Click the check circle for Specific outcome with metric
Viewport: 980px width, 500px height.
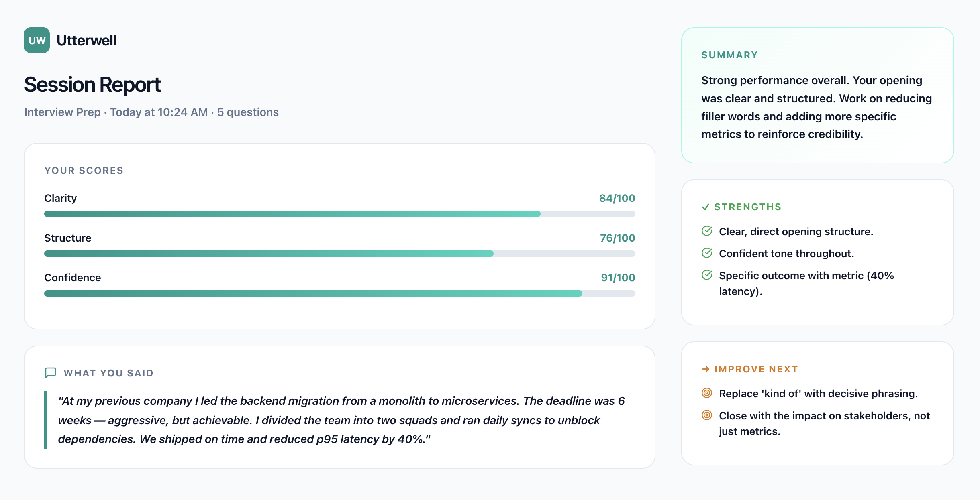tap(707, 275)
